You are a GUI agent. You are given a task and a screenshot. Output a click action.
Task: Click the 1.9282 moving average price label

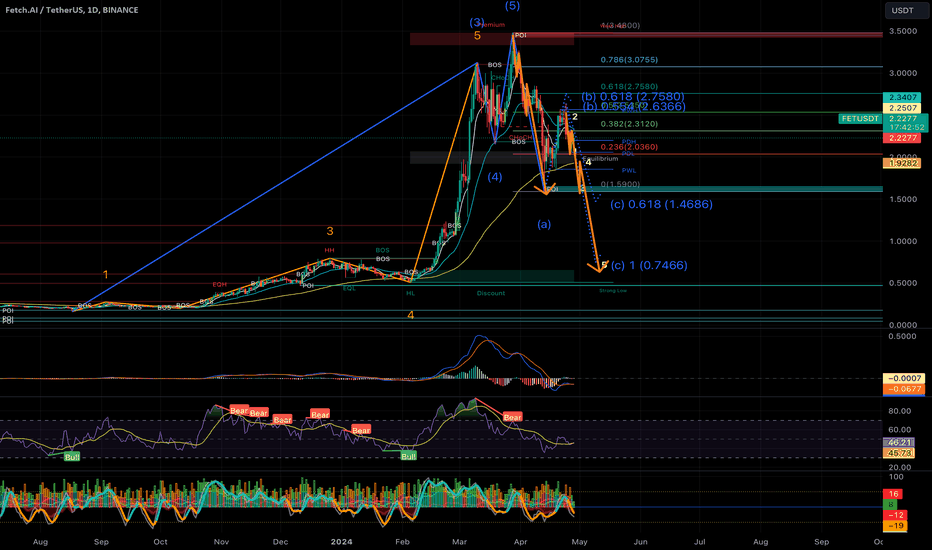point(902,163)
